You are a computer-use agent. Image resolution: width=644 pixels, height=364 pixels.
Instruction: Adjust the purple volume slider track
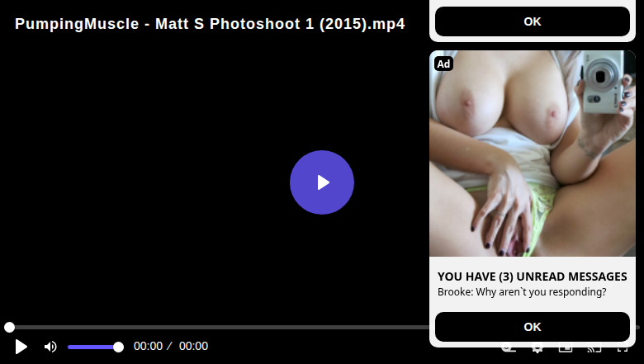coord(93,347)
